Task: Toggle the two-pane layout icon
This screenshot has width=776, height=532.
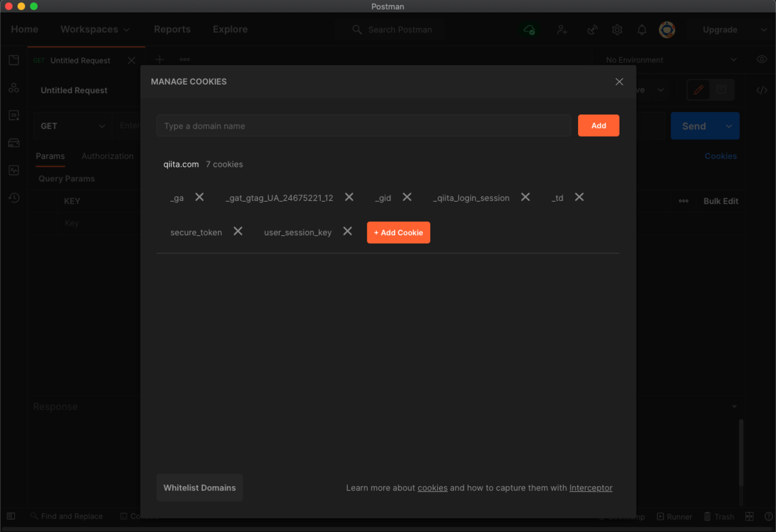Action: (749, 516)
